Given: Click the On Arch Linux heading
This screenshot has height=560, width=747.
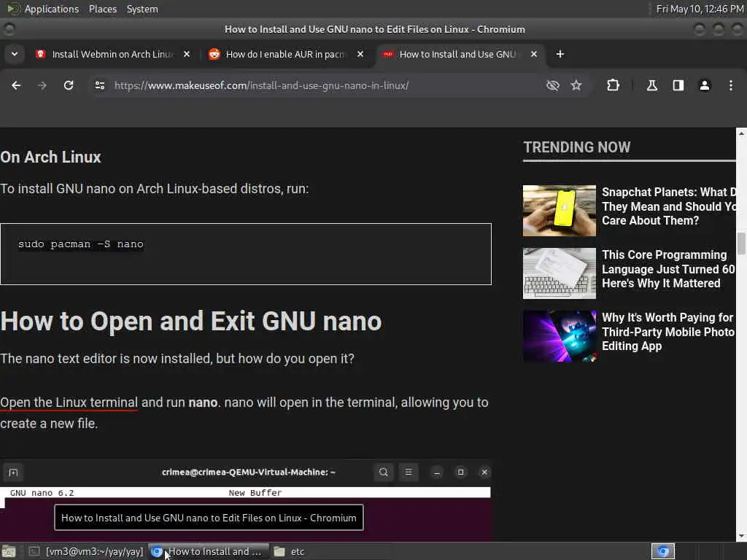Looking at the screenshot, I should (x=50, y=157).
